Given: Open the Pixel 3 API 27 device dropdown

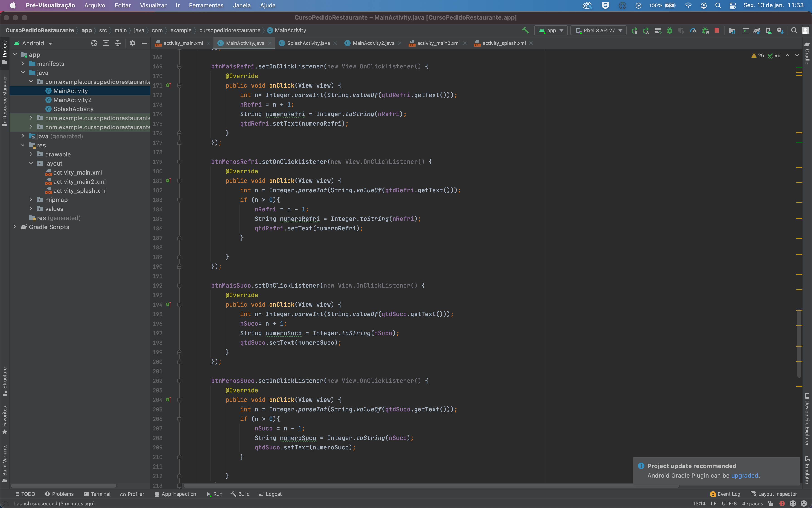Looking at the screenshot, I should click(x=599, y=31).
